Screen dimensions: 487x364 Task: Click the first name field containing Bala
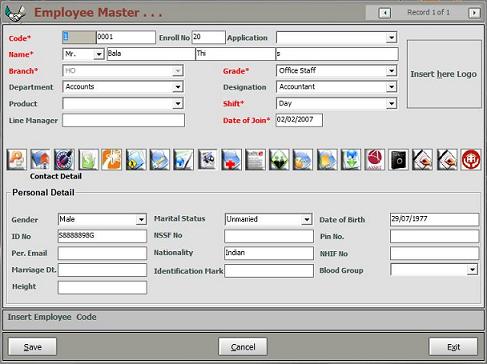tap(151, 54)
